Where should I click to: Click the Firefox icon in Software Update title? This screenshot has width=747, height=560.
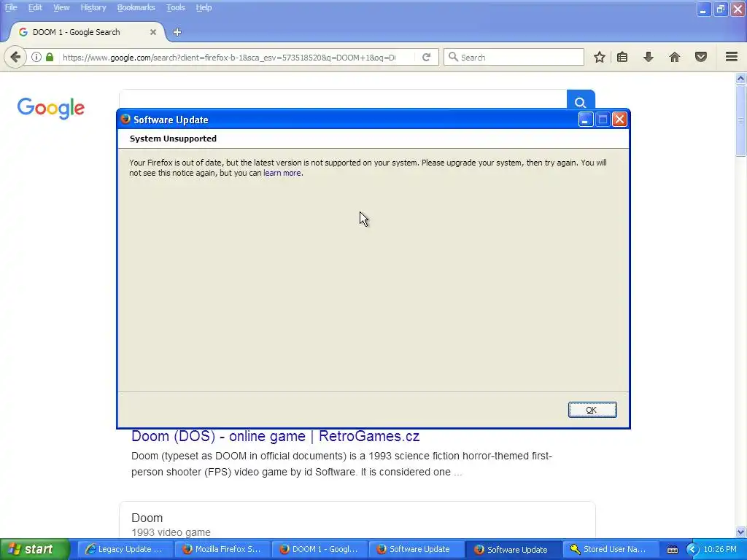click(x=125, y=119)
